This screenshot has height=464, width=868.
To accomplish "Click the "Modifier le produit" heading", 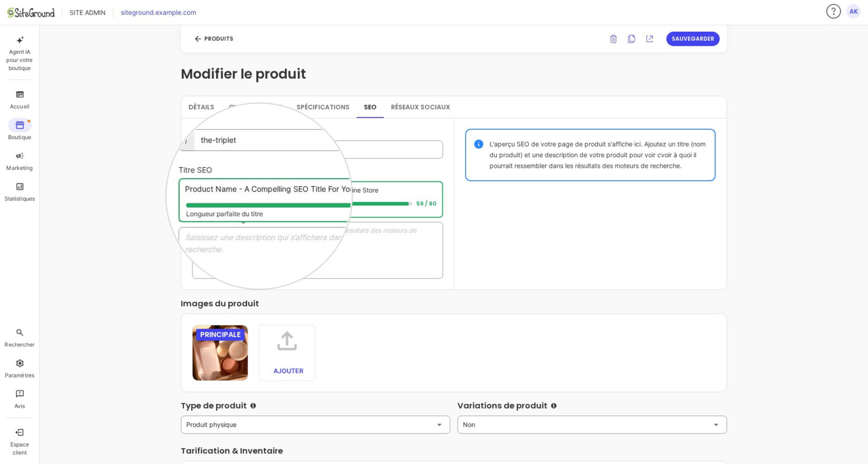I will click(x=243, y=74).
